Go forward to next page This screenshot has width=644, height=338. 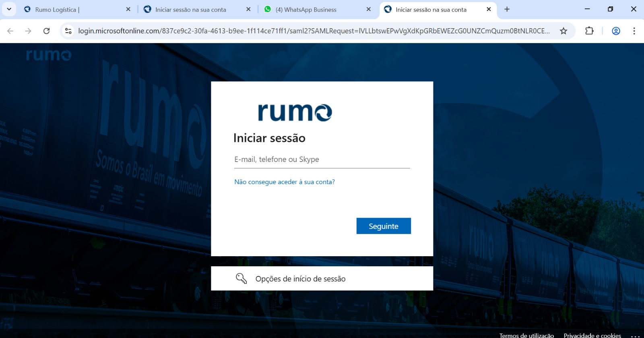(28, 31)
